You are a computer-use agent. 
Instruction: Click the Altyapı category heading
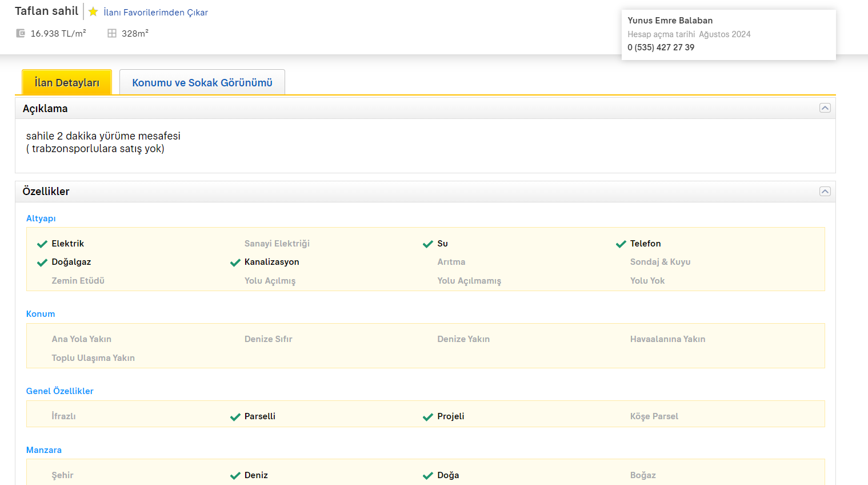[41, 218]
